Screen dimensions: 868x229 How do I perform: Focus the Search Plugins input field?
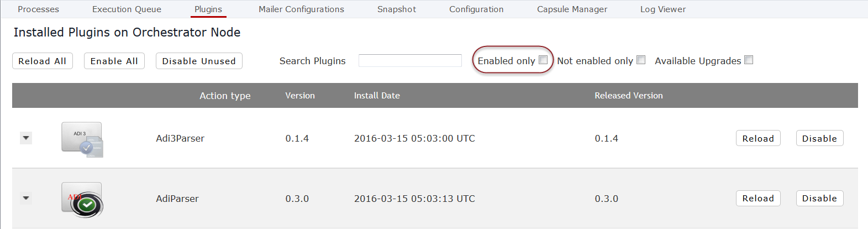410,60
